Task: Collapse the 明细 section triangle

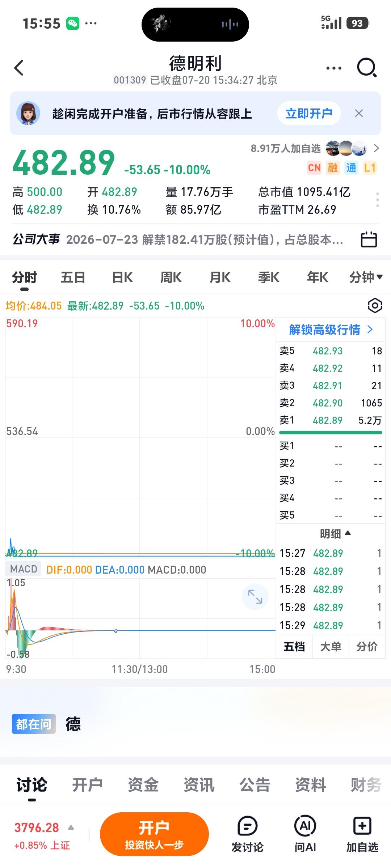Action: pyautogui.click(x=348, y=533)
